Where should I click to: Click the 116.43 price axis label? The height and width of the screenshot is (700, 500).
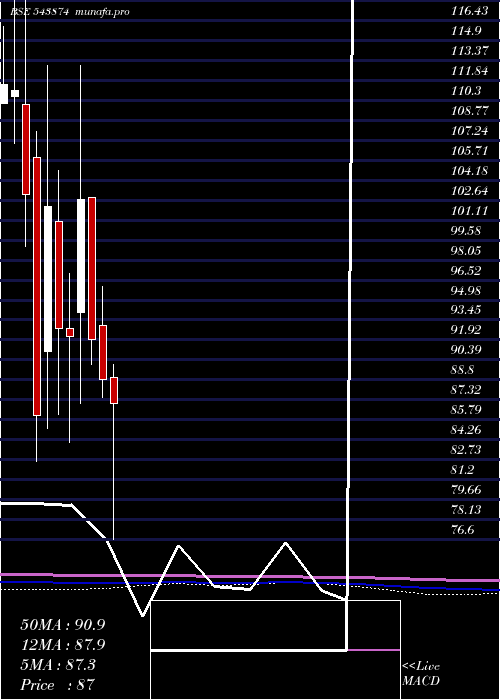pyautogui.click(x=469, y=12)
